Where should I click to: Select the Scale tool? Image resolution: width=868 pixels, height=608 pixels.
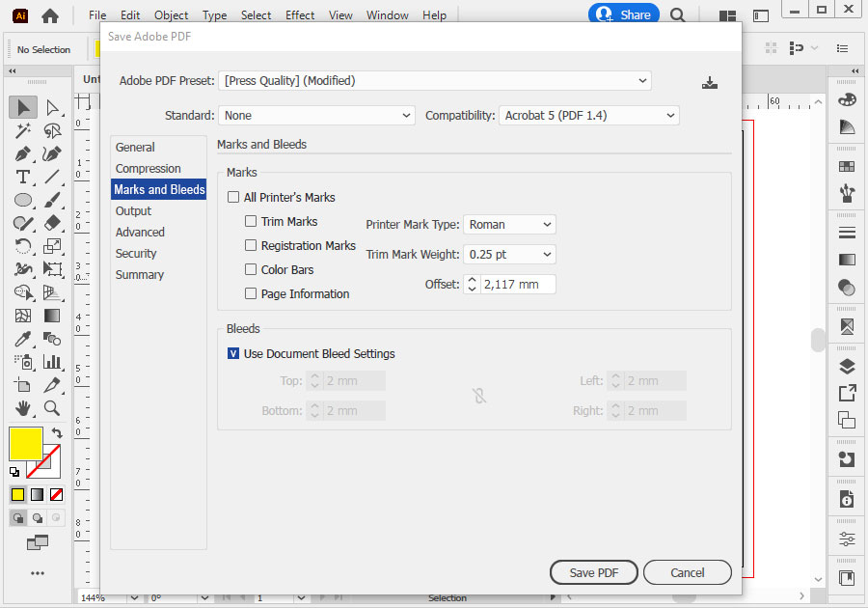click(x=52, y=246)
